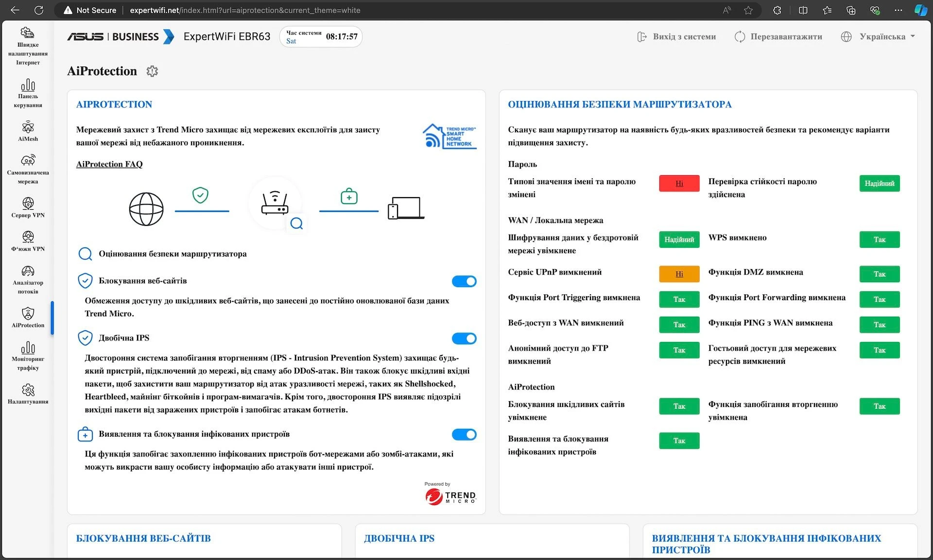933x560 pixels.
Task: Click ExpertWiFi EBR63 model name
Action: [227, 36]
